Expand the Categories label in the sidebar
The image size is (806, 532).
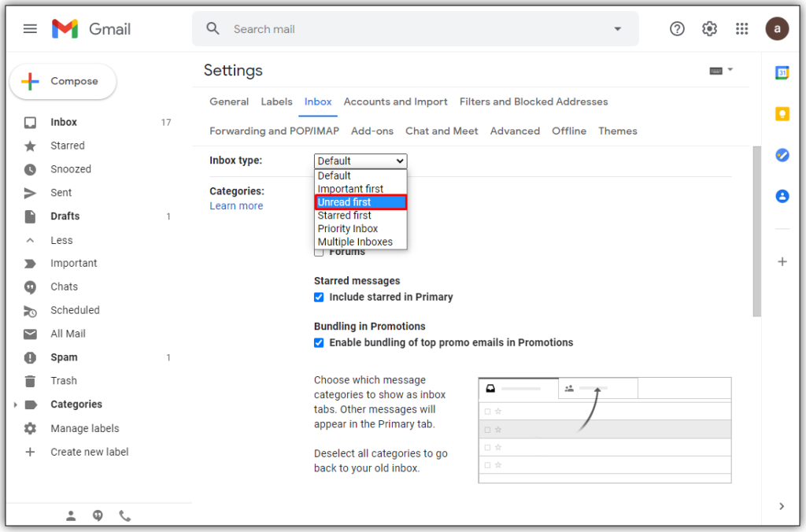tap(16, 405)
